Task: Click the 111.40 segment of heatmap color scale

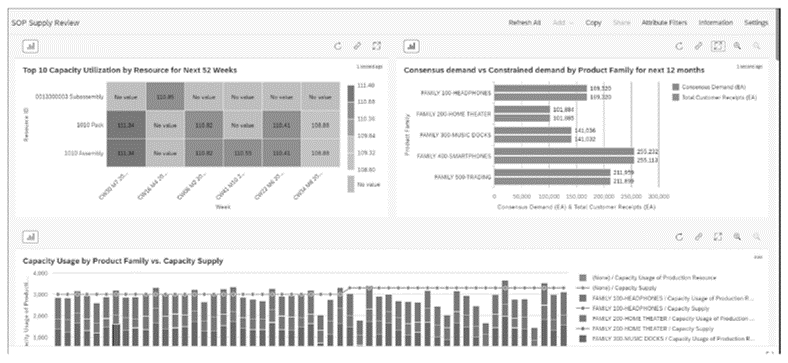Action: tap(350, 93)
